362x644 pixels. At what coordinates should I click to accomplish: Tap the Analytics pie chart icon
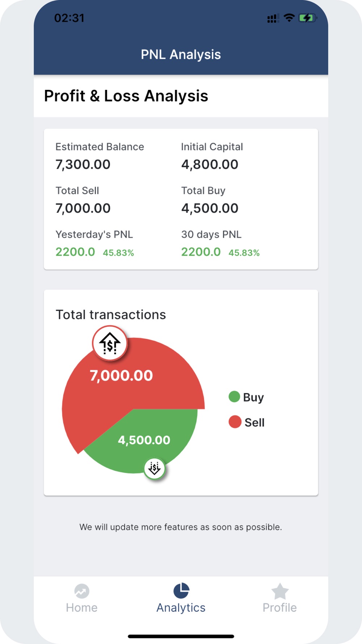(181, 591)
